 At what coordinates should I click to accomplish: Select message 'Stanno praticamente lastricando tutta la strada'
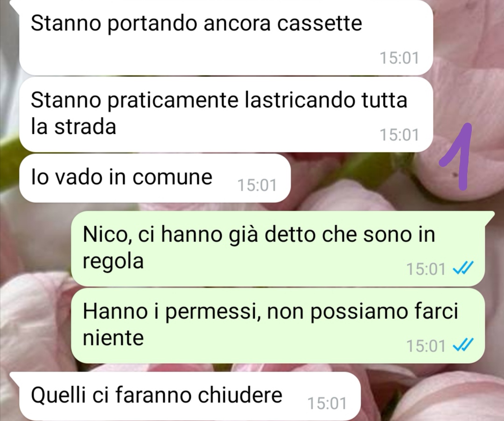(x=226, y=114)
